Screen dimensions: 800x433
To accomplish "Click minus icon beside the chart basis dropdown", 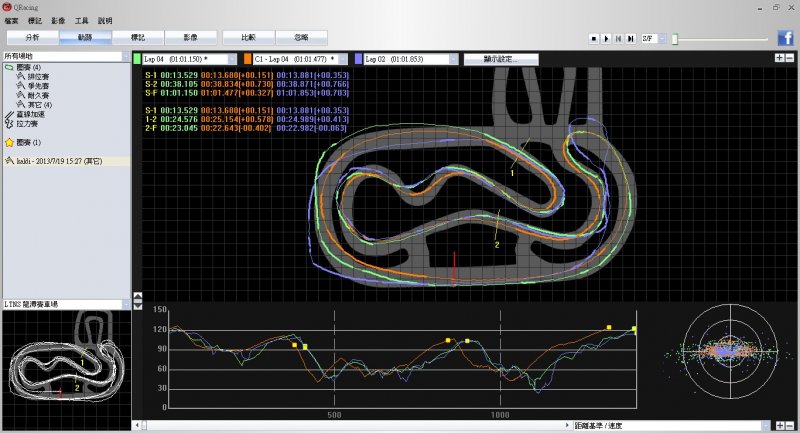I will click(790, 425).
